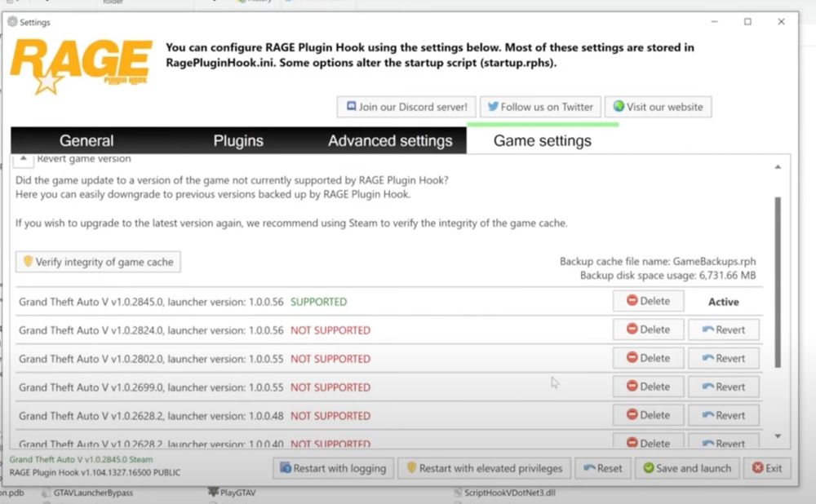816x504 pixels.
Task: Delete the v1.0.2845.0 backup
Action: [649, 301]
